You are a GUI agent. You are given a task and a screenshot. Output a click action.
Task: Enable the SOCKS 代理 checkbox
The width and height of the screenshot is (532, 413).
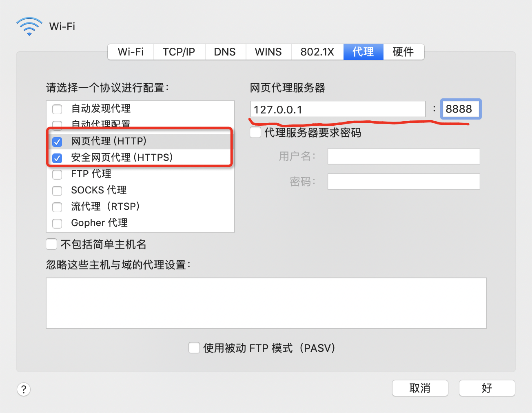57,191
